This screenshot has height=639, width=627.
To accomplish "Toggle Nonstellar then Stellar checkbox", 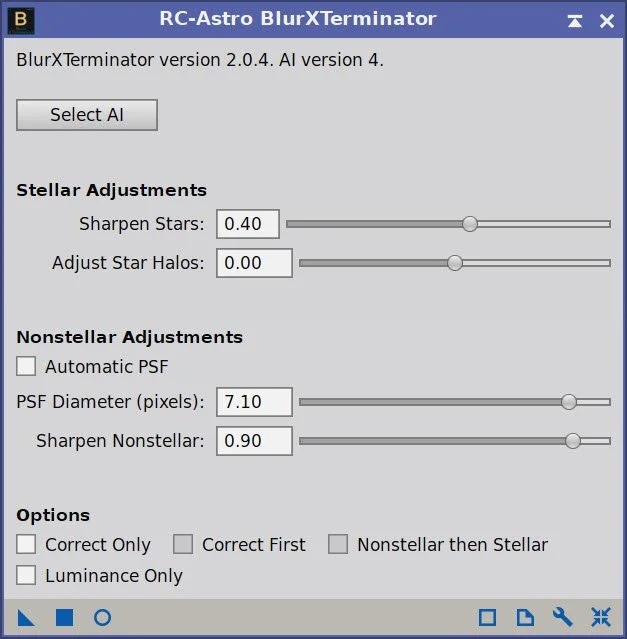I will 338,544.
